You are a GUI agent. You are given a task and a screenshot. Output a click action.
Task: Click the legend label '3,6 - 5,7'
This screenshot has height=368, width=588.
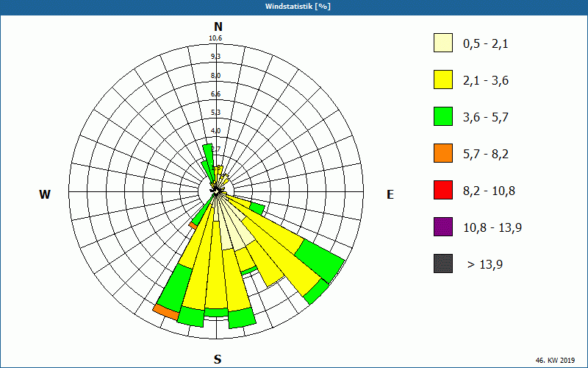coord(486,118)
